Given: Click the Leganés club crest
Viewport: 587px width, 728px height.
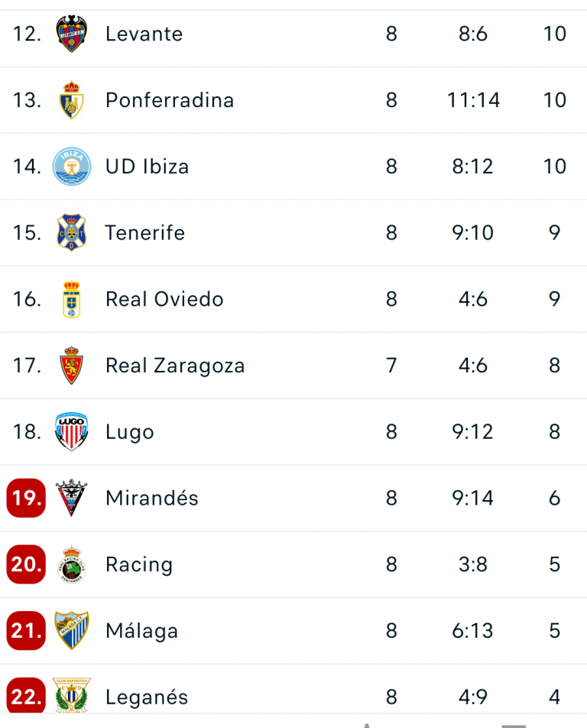Looking at the screenshot, I should (x=72, y=694).
